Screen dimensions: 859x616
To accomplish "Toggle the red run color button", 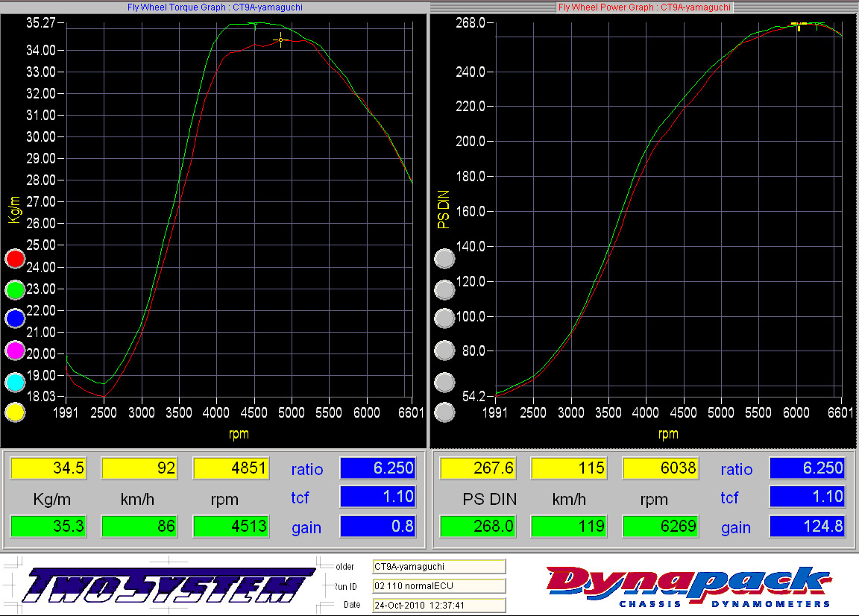I will [x=15, y=259].
